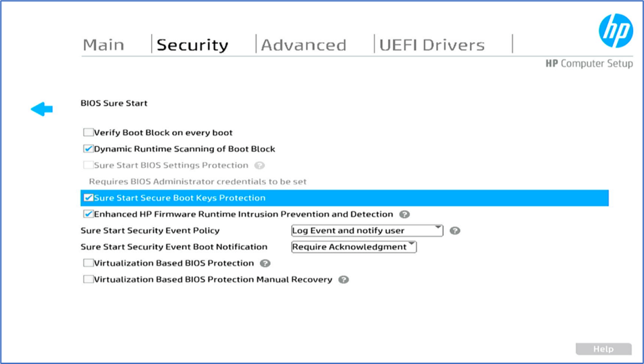Open help icon for BIOS Settings Protection
The height and width of the screenshot is (364, 644).
click(x=259, y=165)
